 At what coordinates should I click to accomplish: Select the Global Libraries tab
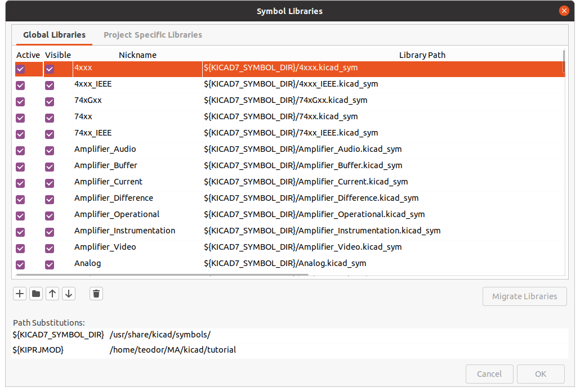tap(54, 35)
